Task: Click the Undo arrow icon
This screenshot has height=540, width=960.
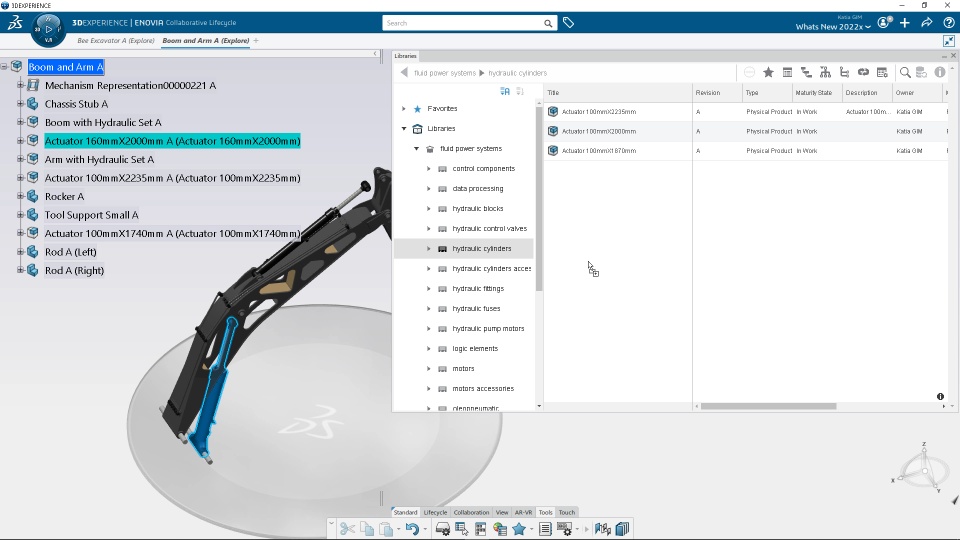Action: 412,529
